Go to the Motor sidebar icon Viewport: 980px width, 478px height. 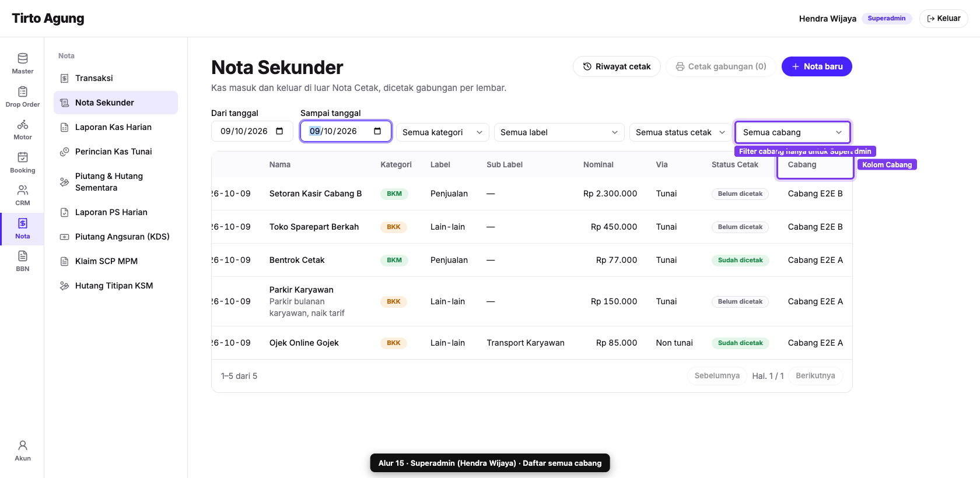coord(22,129)
